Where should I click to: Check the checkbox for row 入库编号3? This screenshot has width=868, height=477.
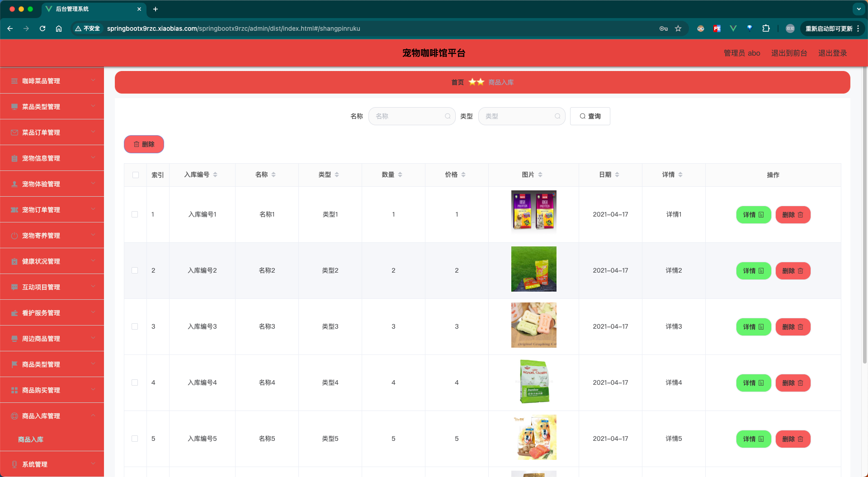pyautogui.click(x=135, y=326)
